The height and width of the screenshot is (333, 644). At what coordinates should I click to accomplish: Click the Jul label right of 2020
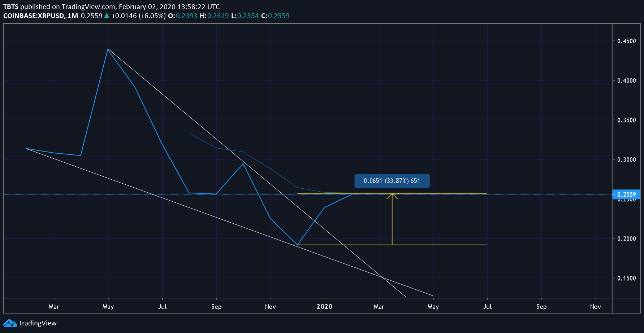[487, 306]
